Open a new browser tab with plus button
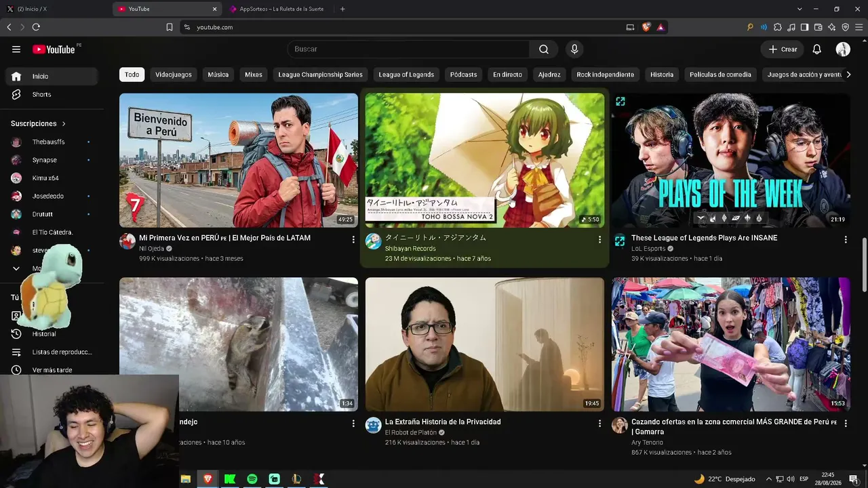The height and width of the screenshot is (488, 868). tap(342, 9)
